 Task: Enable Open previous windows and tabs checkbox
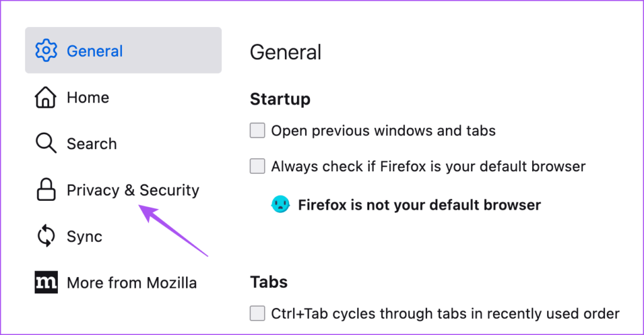[x=257, y=131]
